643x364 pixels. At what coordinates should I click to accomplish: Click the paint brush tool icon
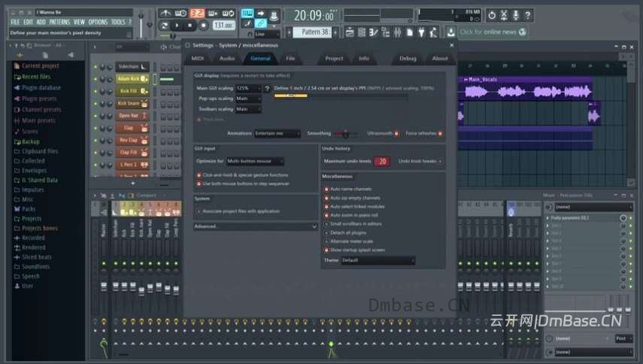coord(247,24)
